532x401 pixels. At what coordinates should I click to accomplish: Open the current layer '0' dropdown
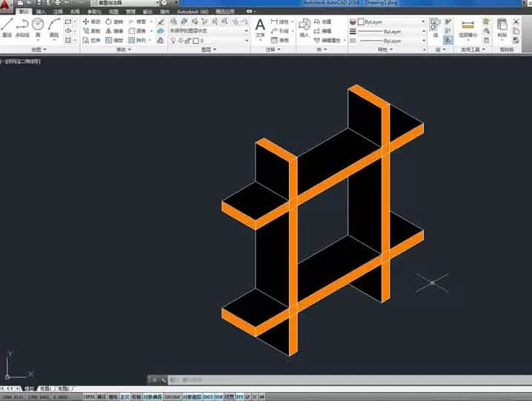[x=209, y=41]
